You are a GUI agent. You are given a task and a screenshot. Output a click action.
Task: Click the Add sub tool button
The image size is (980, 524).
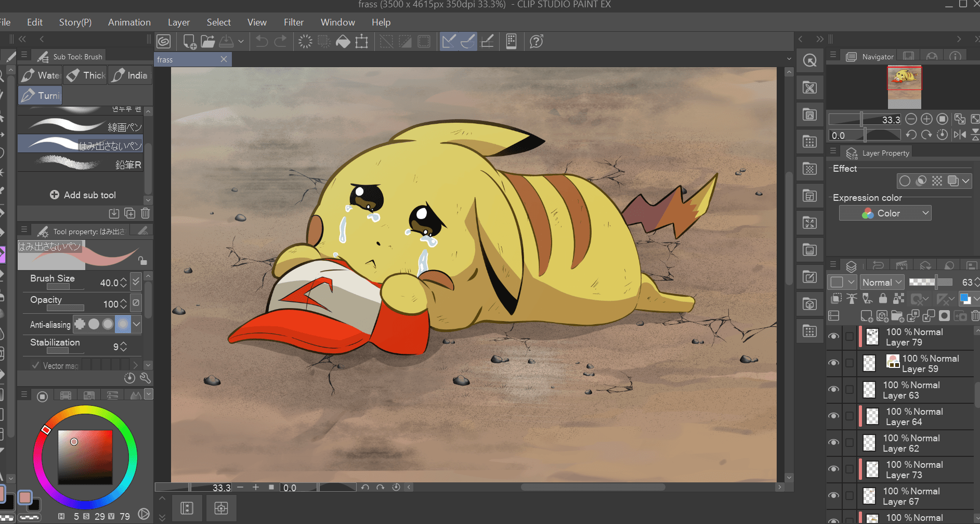point(83,195)
